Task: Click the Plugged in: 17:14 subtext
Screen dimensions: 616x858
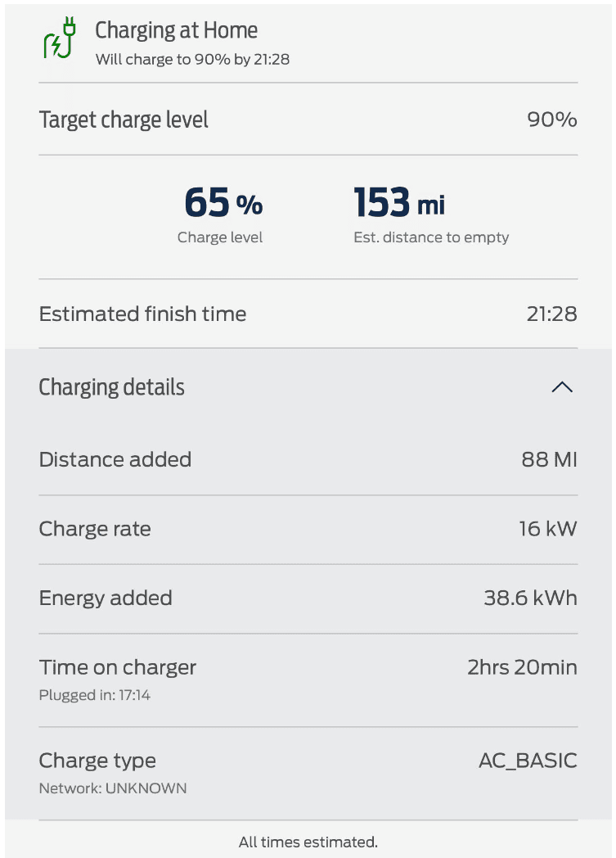Action: click(x=95, y=695)
